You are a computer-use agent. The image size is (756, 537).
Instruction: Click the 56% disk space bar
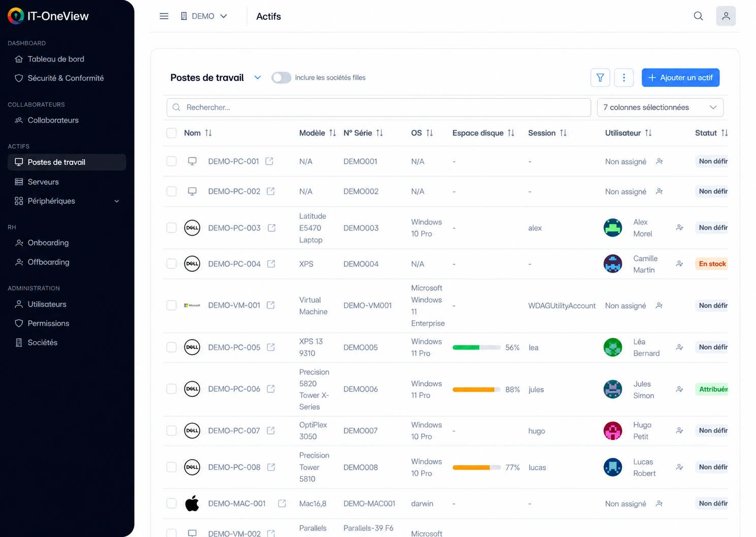click(x=477, y=348)
